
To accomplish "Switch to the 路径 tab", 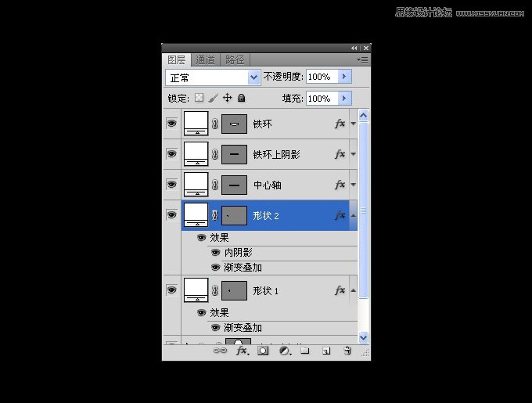I will pos(235,60).
